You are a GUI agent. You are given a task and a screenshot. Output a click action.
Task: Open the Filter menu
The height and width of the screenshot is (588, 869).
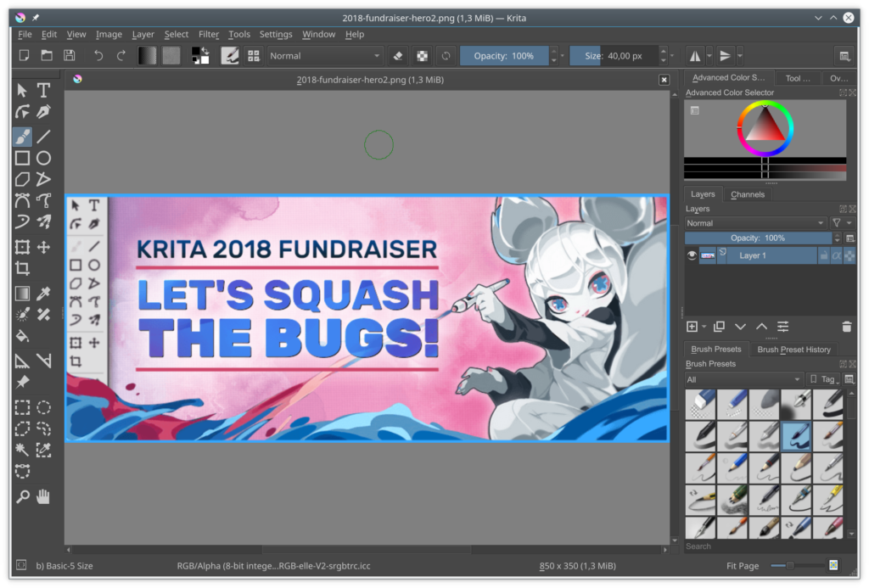point(209,34)
